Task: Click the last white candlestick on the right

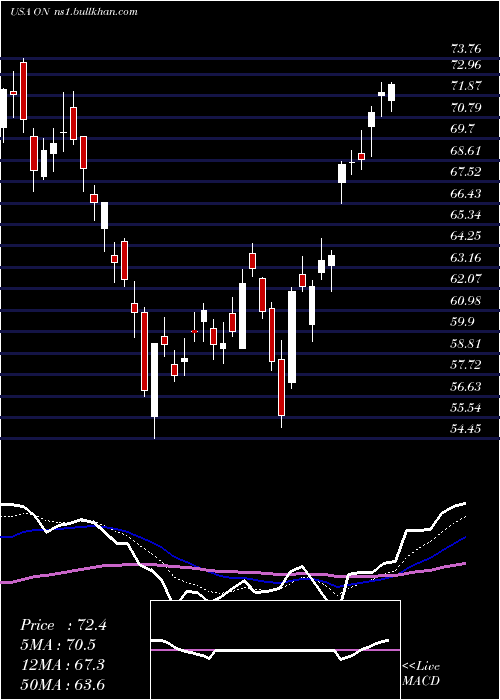Action: pyautogui.click(x=392, y=92)
